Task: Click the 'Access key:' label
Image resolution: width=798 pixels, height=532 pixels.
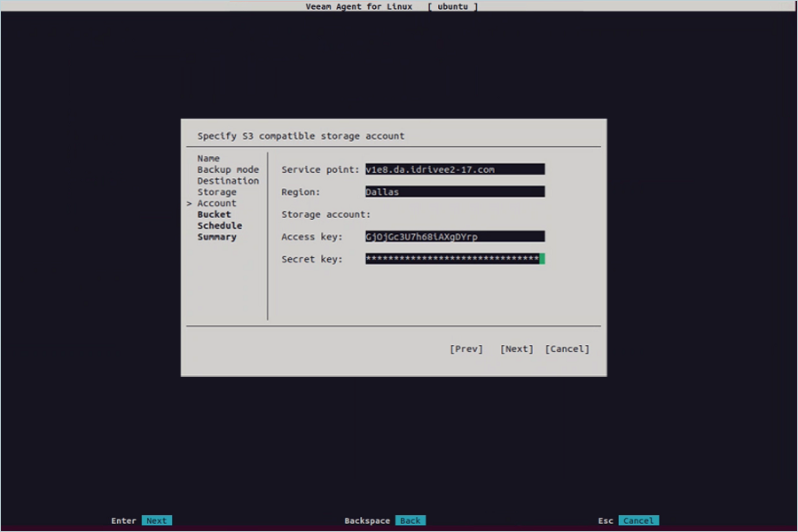Action: point(312,237)
